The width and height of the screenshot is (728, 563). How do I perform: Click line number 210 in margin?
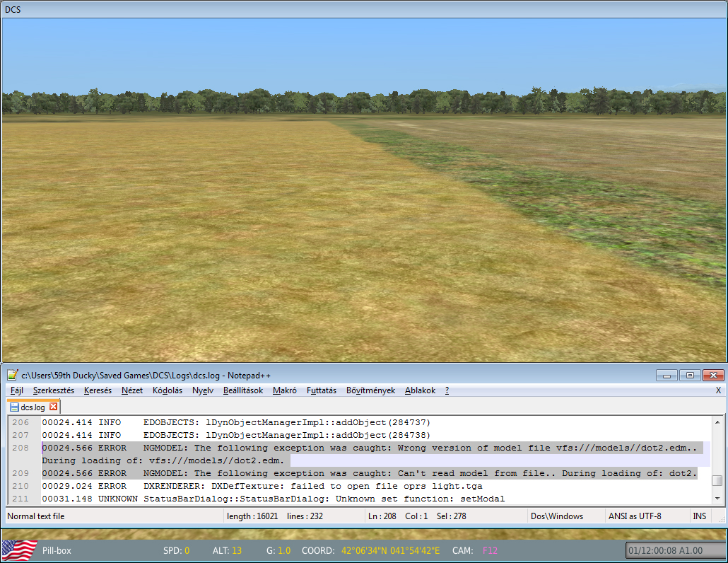point(20,486)
